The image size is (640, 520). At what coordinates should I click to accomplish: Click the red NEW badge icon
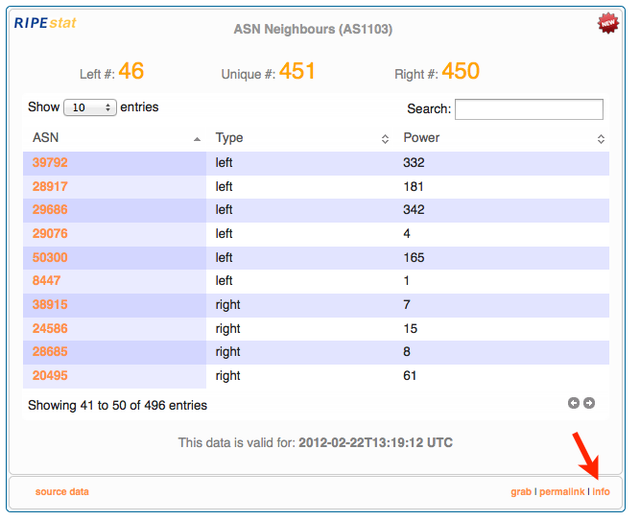pyautogui.click(x=608, y=23)
